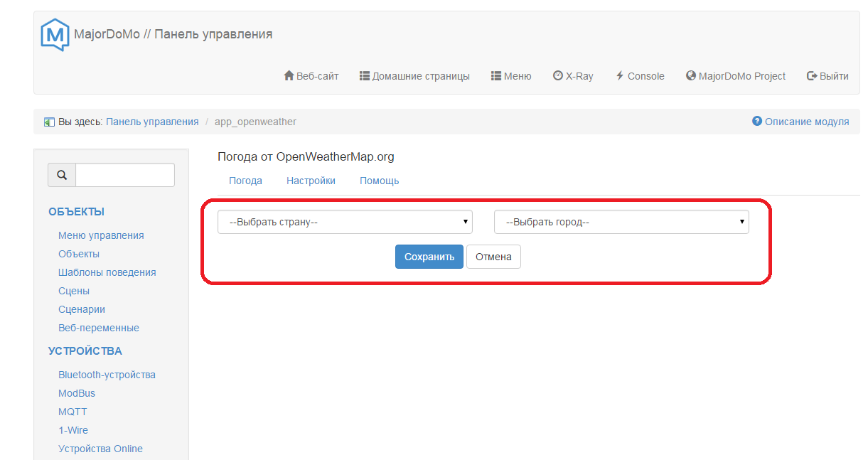Click the Погода от OpenWeatherMap.org heading

(x=306, y=156)
